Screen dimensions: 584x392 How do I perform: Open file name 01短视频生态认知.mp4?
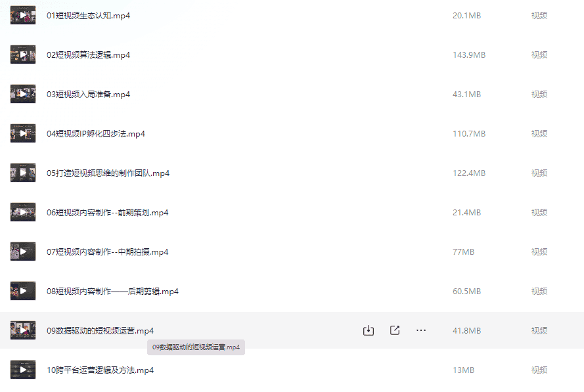[88, 15]
